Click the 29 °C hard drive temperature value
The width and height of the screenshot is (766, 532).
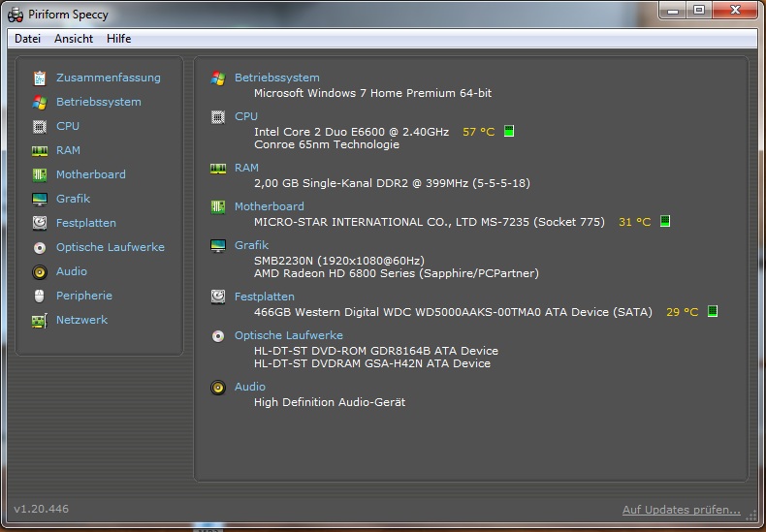(682, 312)
